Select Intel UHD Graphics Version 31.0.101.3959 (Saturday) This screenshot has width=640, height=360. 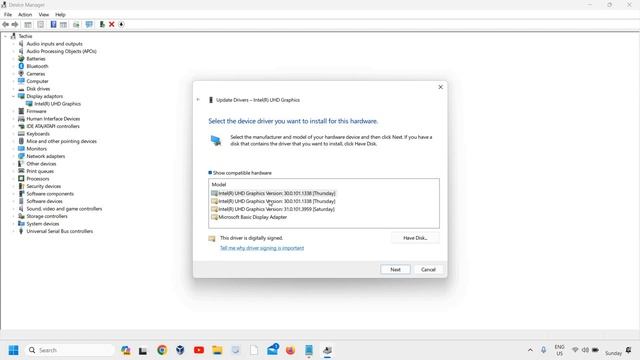coord(273,209)
